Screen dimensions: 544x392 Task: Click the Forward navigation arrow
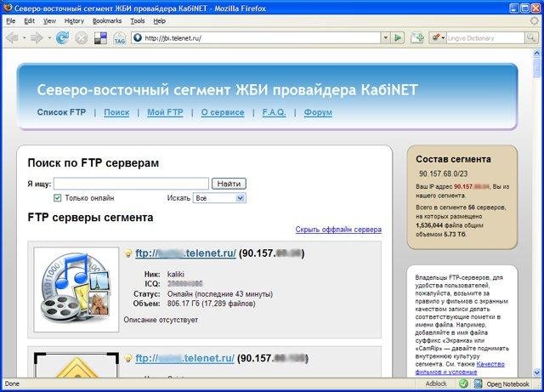point(37,38)
